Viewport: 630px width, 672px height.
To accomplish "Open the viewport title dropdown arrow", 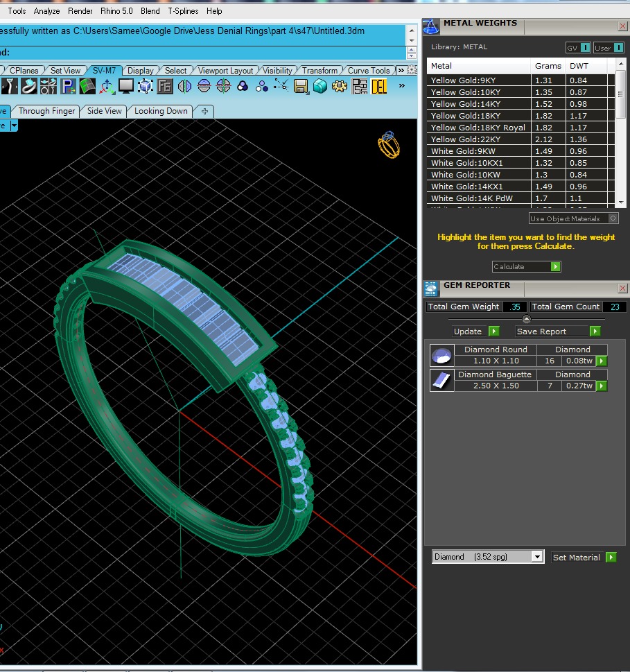I will pyautogui.click(x=14, y=126).
